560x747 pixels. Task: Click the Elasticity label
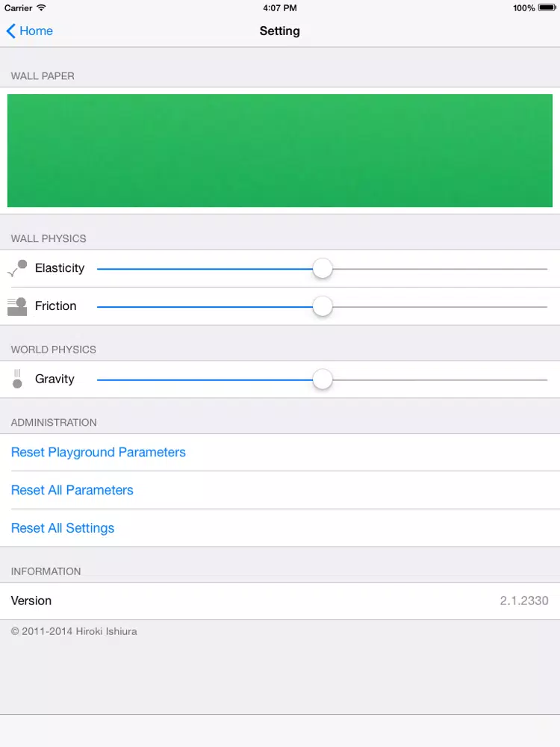coord(60,267)
